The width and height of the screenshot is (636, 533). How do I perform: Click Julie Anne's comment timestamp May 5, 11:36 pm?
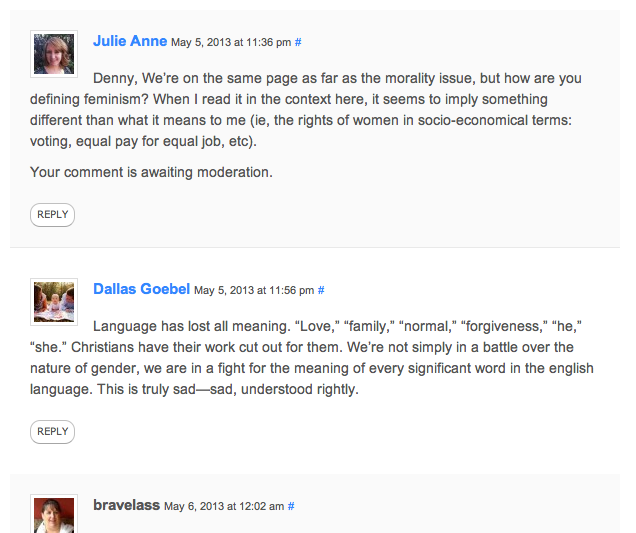pos(231,43)
